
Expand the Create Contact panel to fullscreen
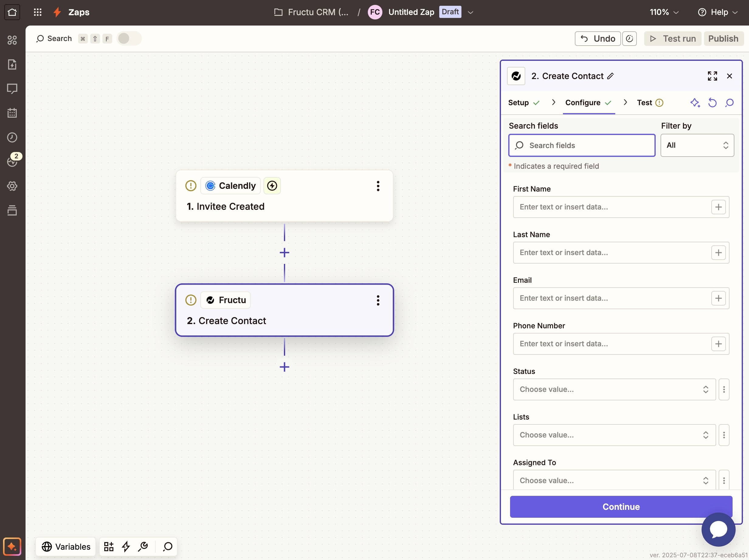coord(712,76)
